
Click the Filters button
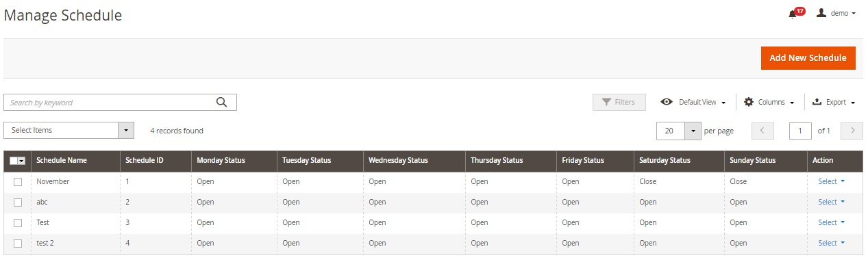[x=619, y=102]
